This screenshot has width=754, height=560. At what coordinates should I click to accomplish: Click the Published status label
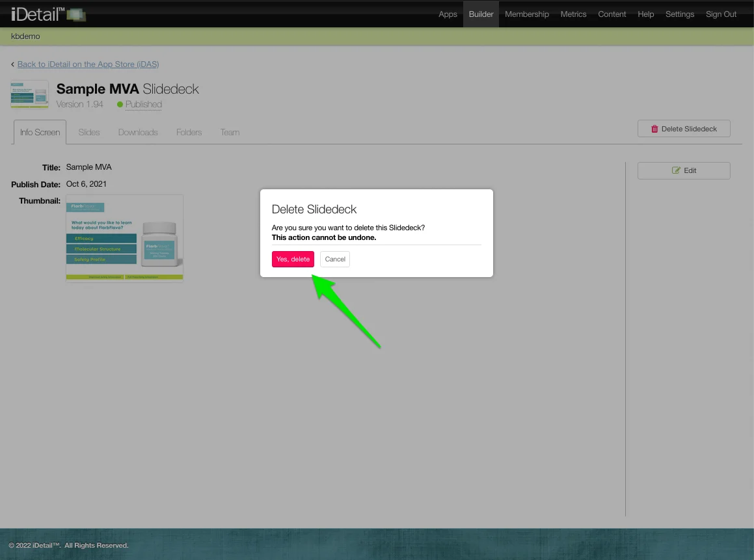[143, 104]
